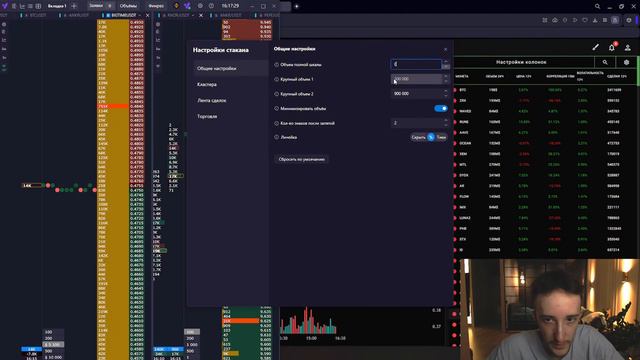Decrease the Объём полной шкалы value
Viewport: 640px width, 360px height.
446,67
